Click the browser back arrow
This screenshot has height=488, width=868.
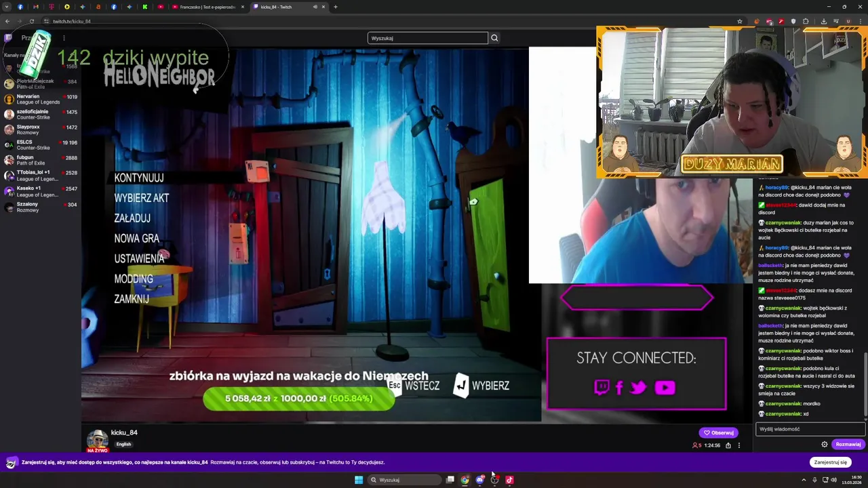click(7, 21)
